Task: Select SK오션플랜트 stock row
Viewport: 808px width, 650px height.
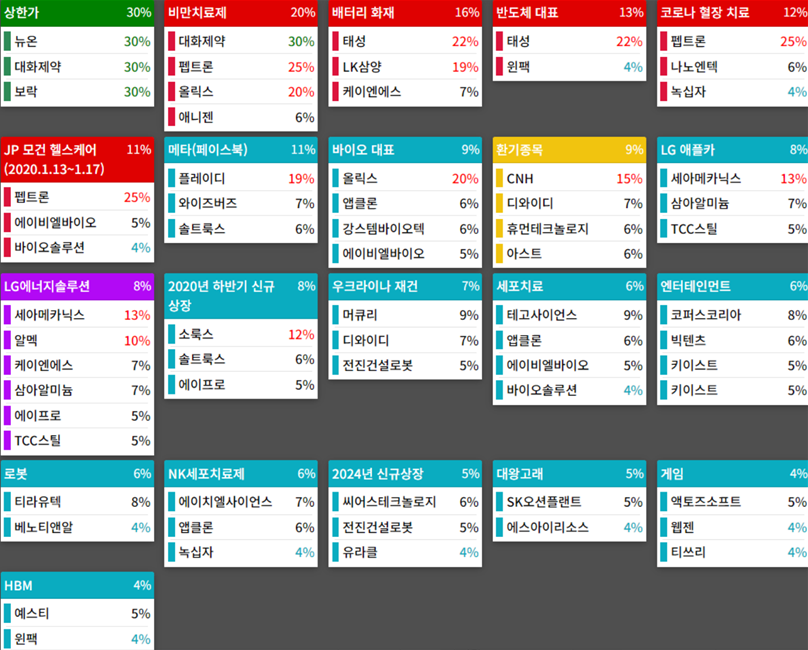Action: coord(569,502)
